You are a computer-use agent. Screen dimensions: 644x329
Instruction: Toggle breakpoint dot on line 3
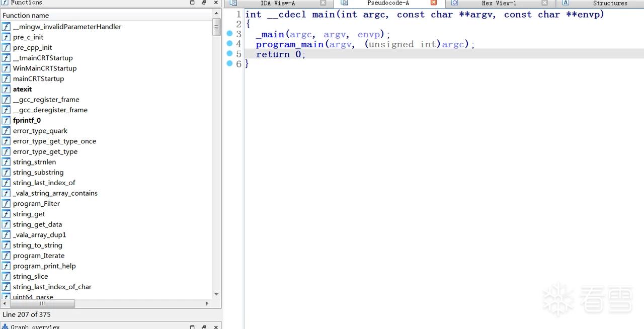tap(229, 34)
